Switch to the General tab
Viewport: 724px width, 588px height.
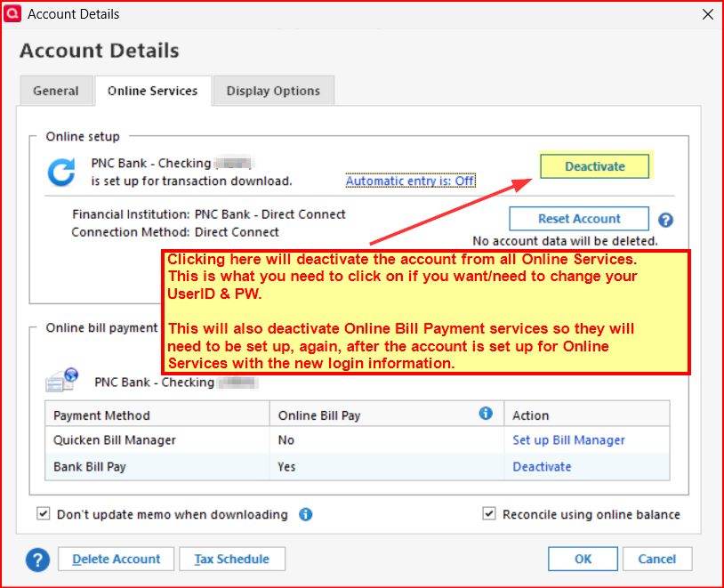[x=56, y=91]
